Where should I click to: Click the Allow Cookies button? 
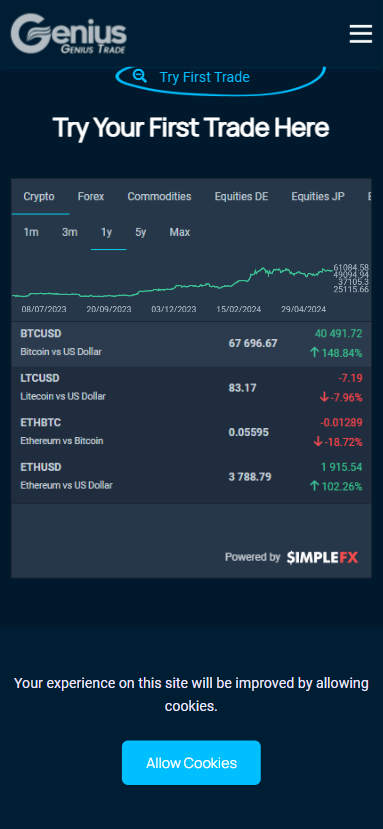click(x=192, y=763)
